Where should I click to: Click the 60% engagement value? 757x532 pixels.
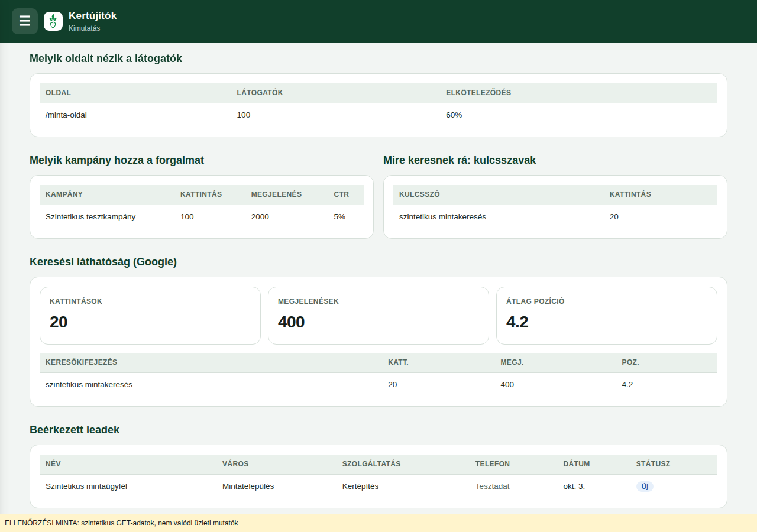coord(454,115)
